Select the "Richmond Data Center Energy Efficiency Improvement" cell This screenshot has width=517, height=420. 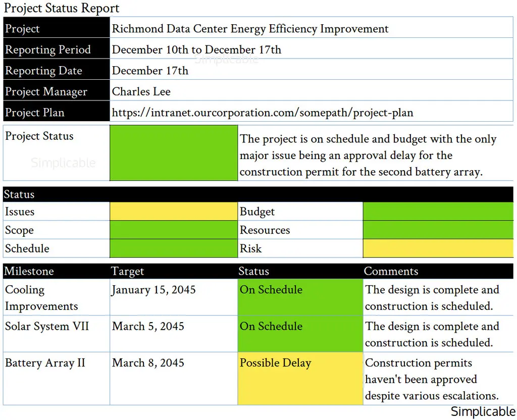(311, 27)
